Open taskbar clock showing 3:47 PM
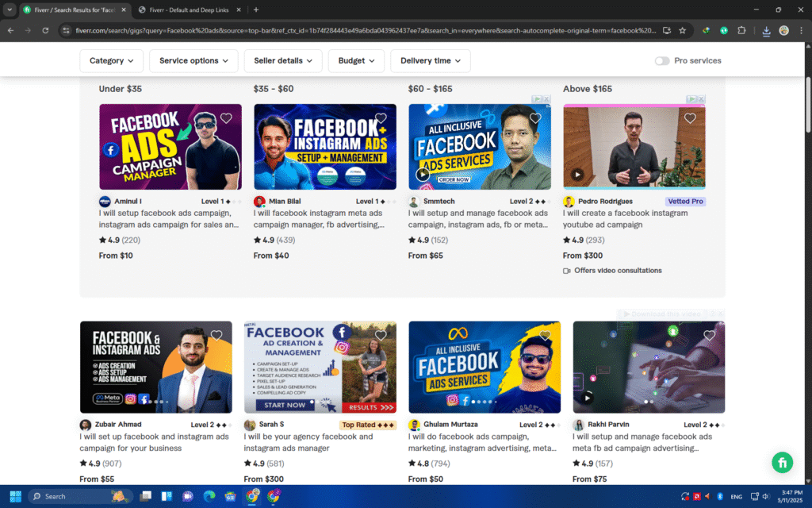The height and width of the screenshot is (508, 812). click(x=792, y=496)
